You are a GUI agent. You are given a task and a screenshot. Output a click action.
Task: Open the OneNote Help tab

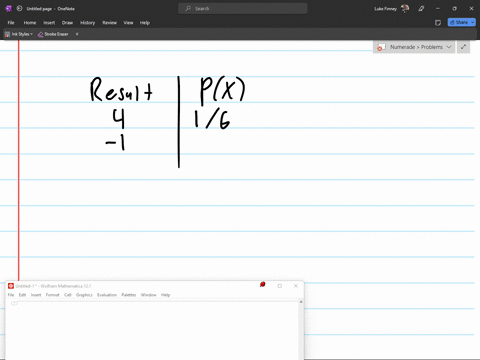coord(145,23)
